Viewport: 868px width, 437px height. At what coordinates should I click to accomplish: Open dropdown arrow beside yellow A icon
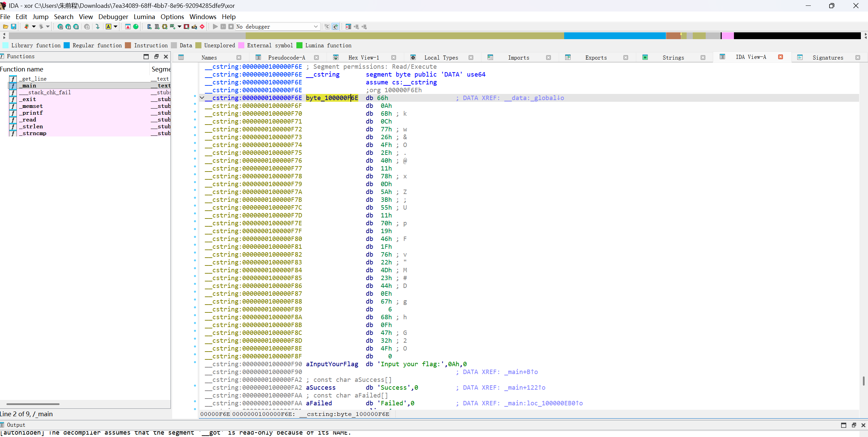point(116,27)
